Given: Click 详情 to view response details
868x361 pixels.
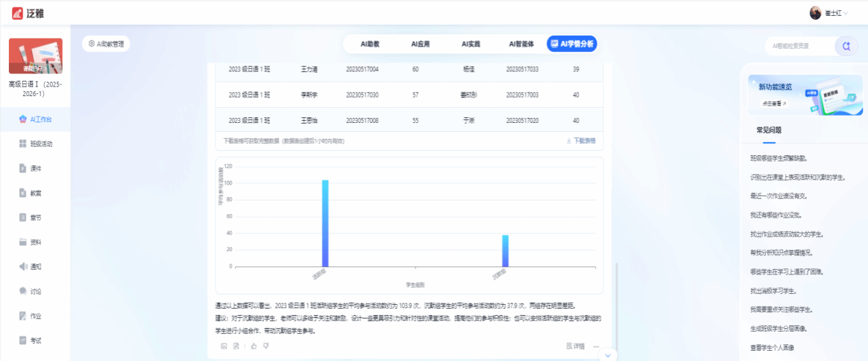Looking at the screenshot, I should pyautogui.click(x=576, y=346).
